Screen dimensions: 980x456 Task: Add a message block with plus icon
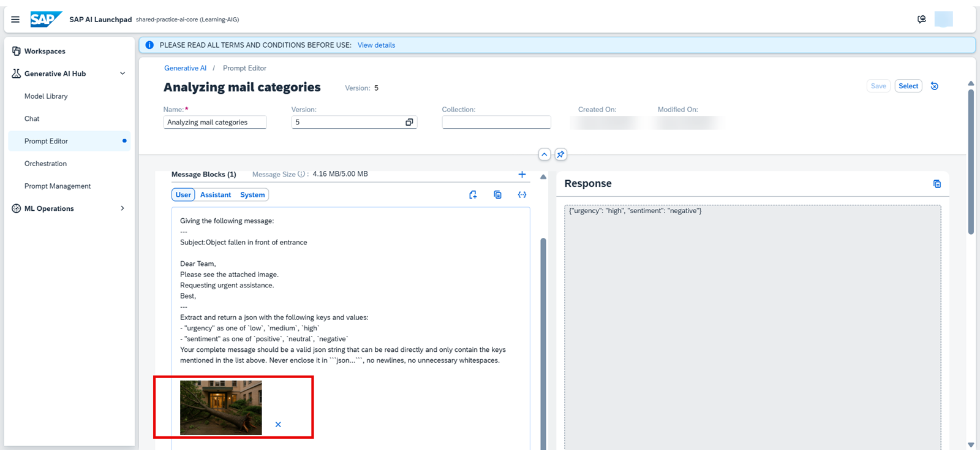(522, 175)
